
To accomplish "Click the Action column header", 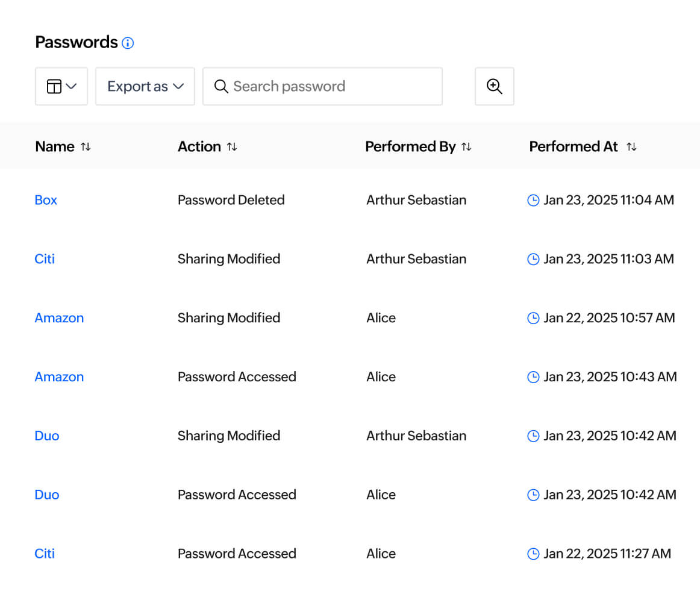I will [199, 146].
